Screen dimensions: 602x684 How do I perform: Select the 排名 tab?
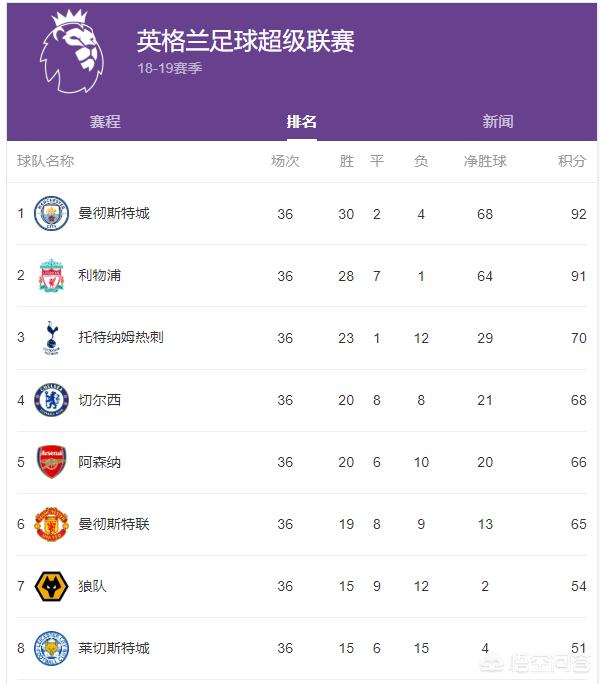pos(301,122)
